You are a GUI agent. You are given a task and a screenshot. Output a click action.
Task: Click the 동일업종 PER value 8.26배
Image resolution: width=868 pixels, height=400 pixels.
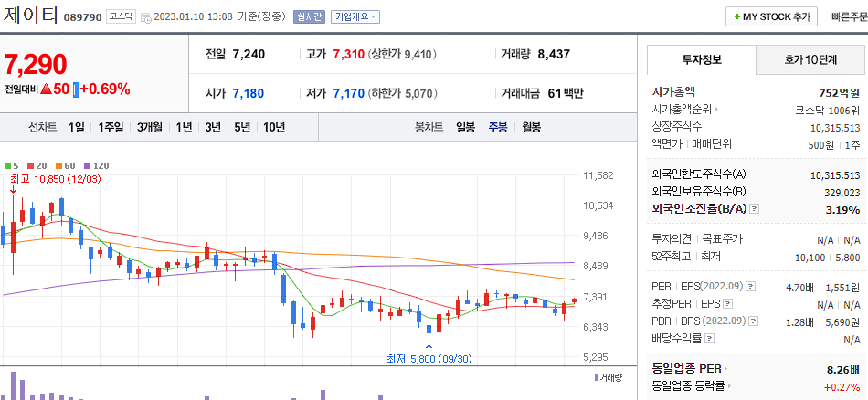(x=842, y=368)
